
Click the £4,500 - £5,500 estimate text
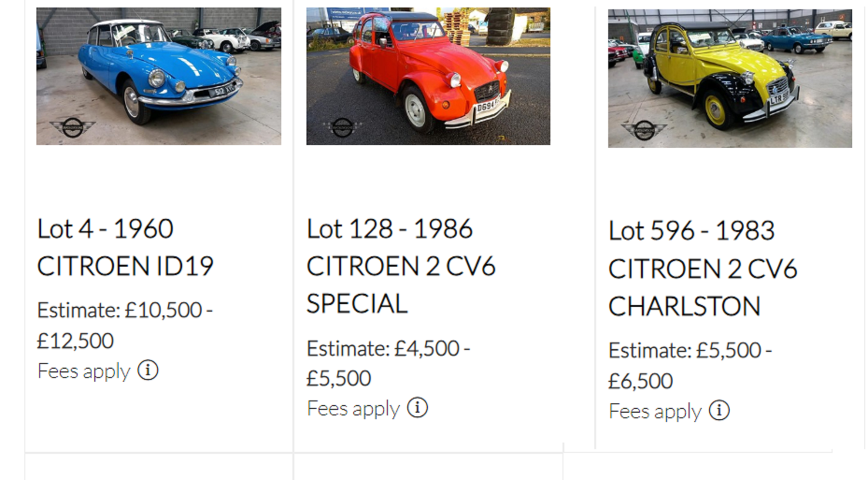(x=388, y=363)
